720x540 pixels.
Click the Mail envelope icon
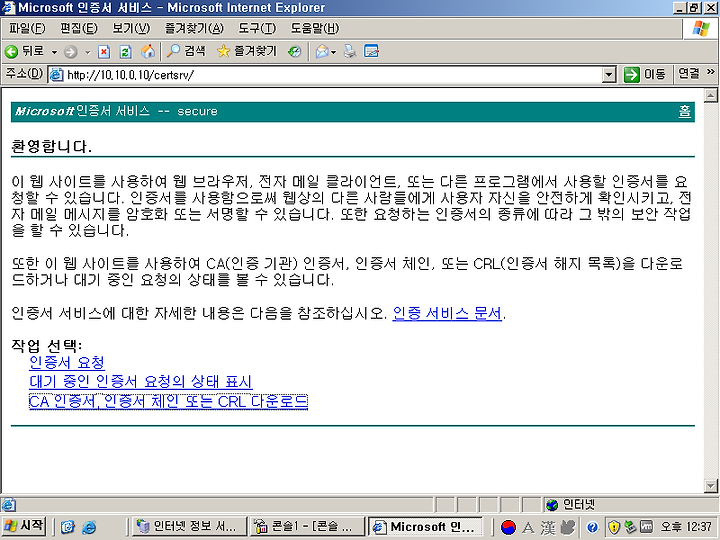[x=322, y=51]
